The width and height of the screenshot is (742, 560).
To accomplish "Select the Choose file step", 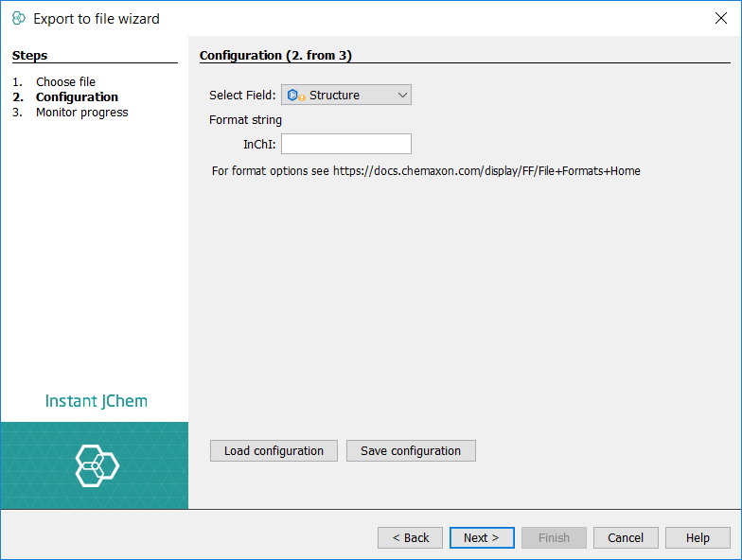I will [65, 81].
